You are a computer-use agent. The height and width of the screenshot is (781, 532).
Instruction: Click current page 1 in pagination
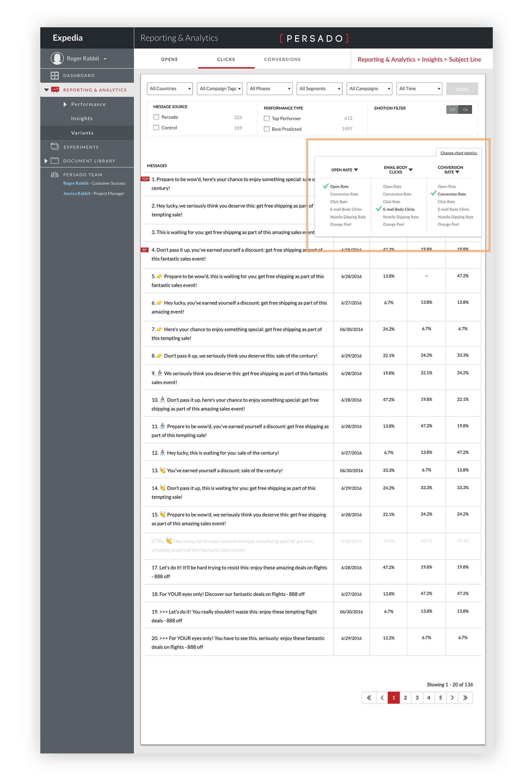(x=394, y=698)
